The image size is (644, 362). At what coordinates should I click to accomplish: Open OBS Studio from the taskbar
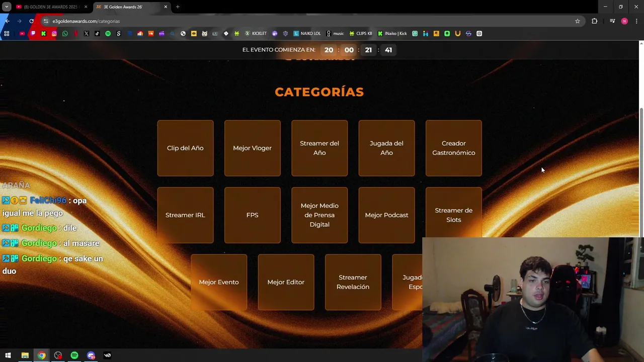tap(58, 355)
